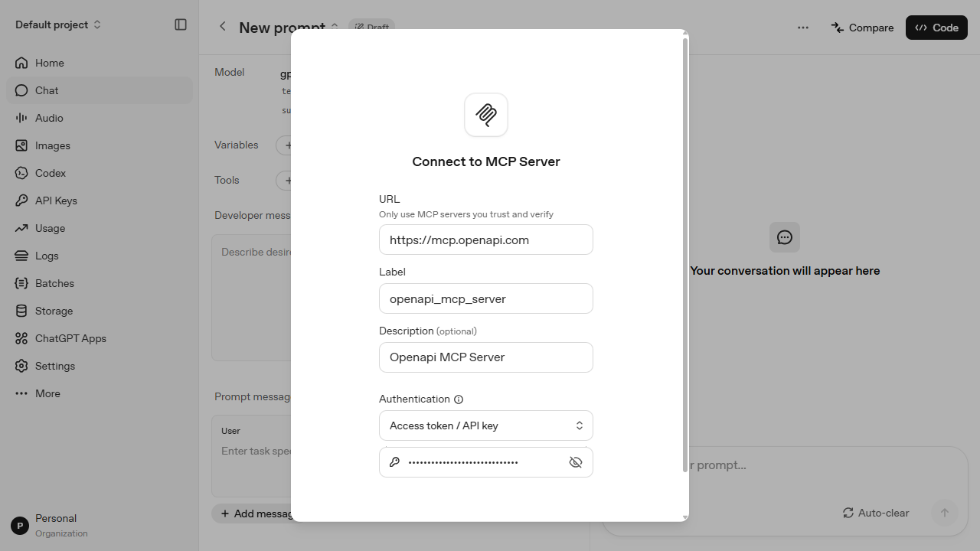Click the Audio waveform icon in sidebar
Screen dimensions: 980x551
pos(21,118)
